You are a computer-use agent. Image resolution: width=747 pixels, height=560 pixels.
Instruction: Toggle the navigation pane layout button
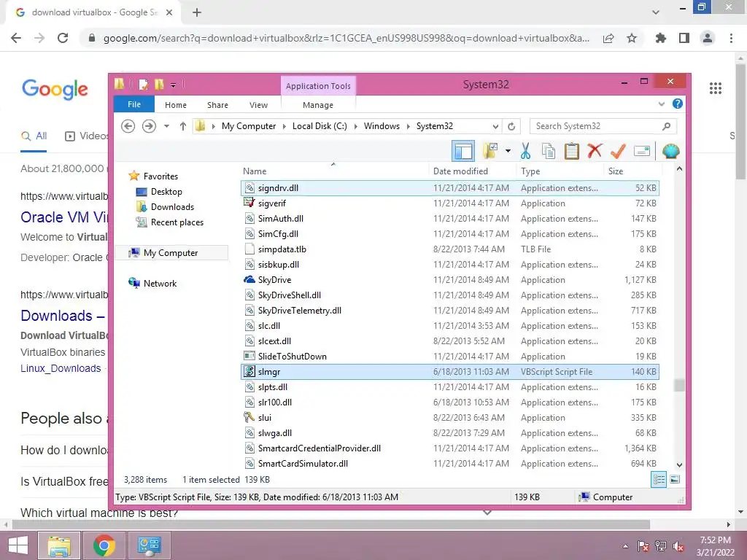click(x=463, y=152)
